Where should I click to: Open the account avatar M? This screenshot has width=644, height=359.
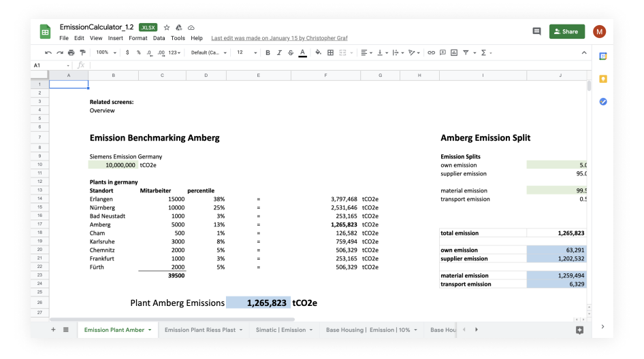[599, 31]
